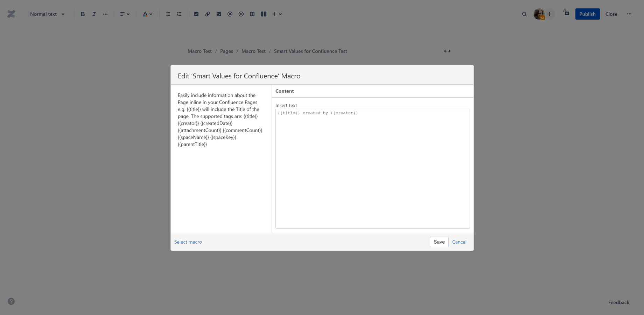Click the dialog title 'Edit Smart Values for Confluence Macro'
Viewport: 644px width, 315px height.
pyautogui.click(x=239, y=76)
